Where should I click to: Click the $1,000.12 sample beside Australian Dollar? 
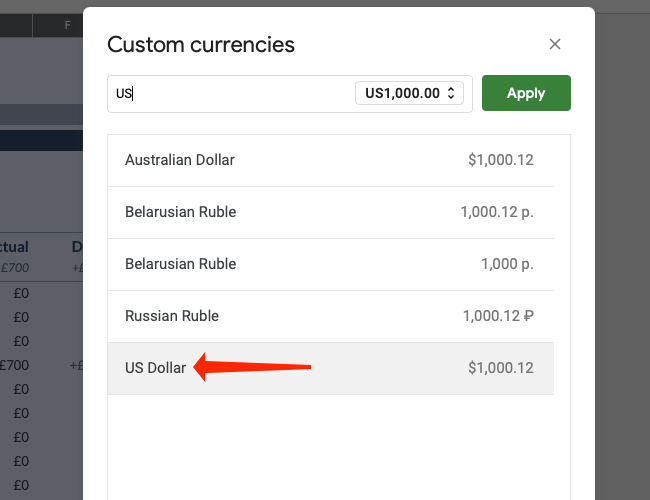coord(500,160)
